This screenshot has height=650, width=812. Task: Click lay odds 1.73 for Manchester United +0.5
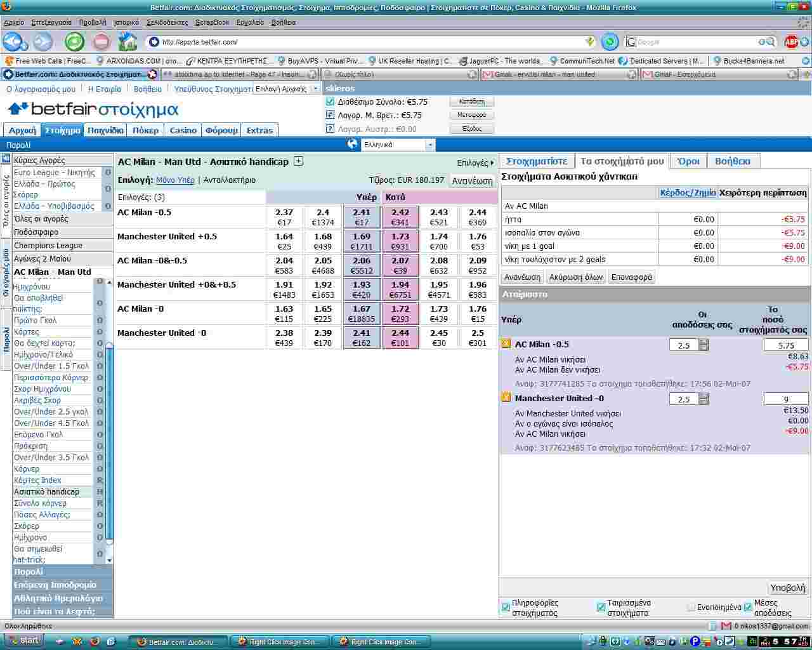(x=400, y=241)
